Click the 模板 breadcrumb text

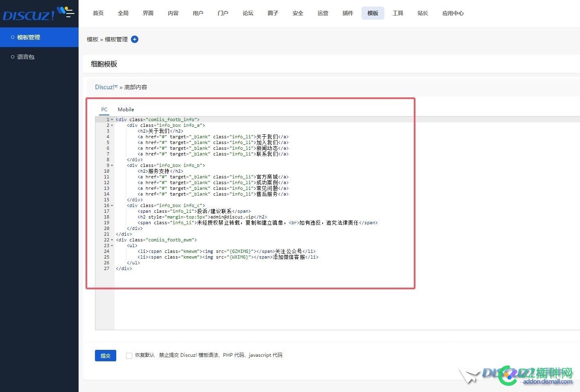click(x=93, y=39)
